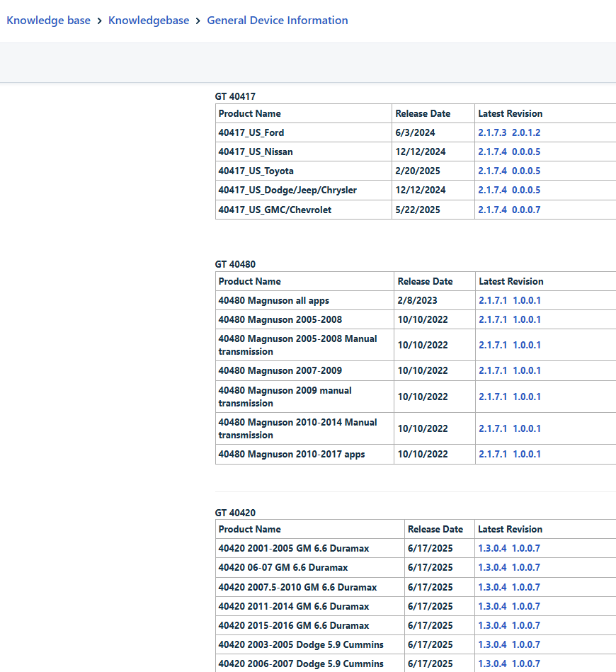Open revision 2.1.7.3 for 40417_US_Ford
Viewport: 616px width, 672px height.
[x=492, y=132]
